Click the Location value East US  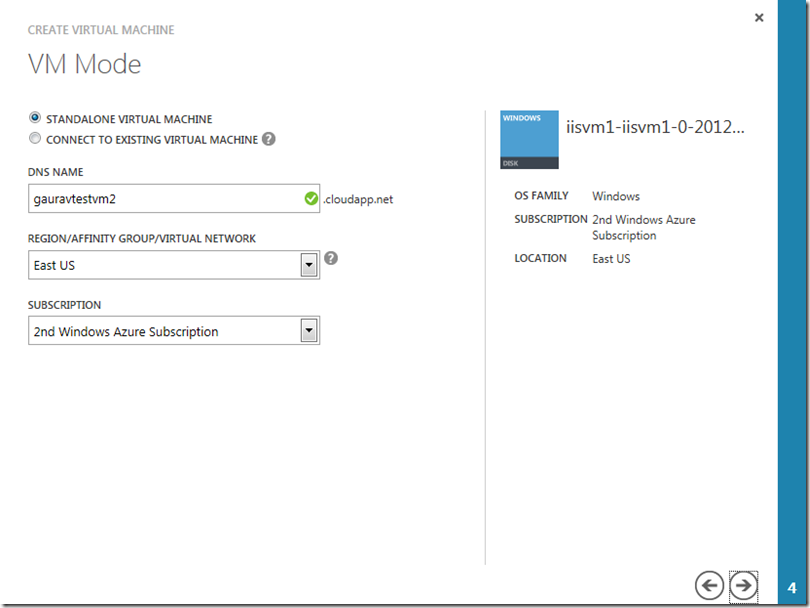click(x=611, y=259)
